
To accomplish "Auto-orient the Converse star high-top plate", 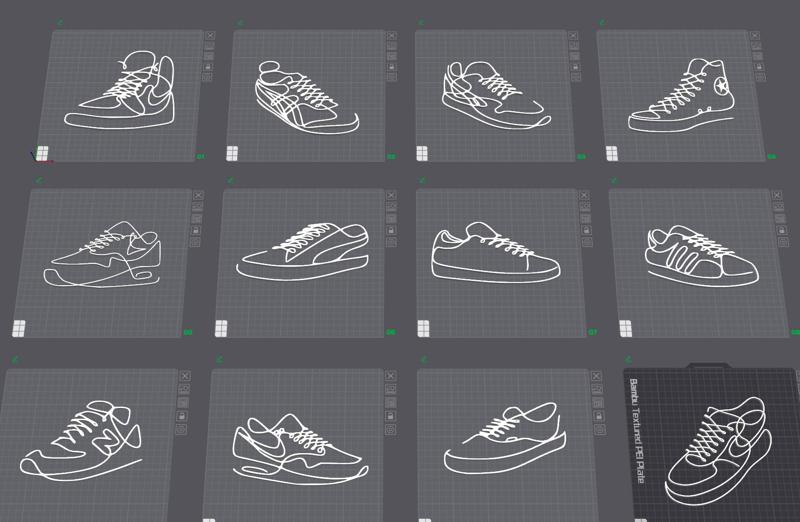I will [756, 46].
